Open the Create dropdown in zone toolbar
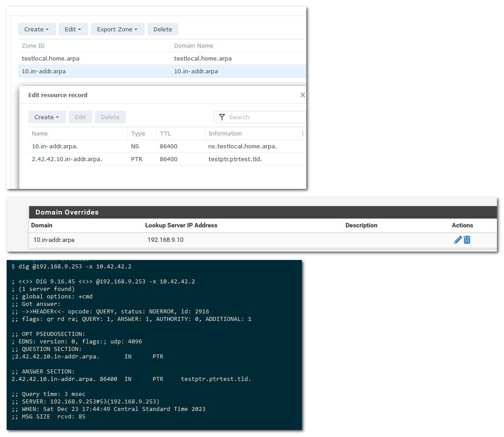The height and width of the screenshot is (437, 504). click(37, 29)
